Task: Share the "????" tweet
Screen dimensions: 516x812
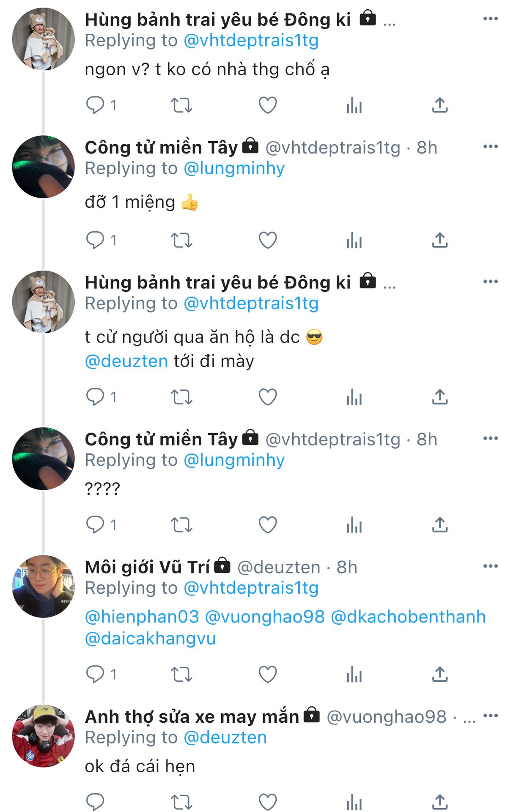Action: (440, 525)
